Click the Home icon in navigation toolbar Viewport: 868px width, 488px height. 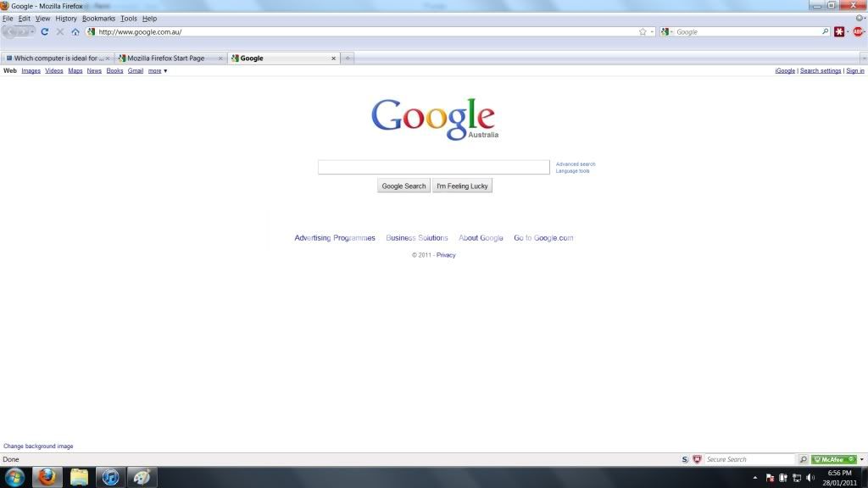[x=75, y=32]
